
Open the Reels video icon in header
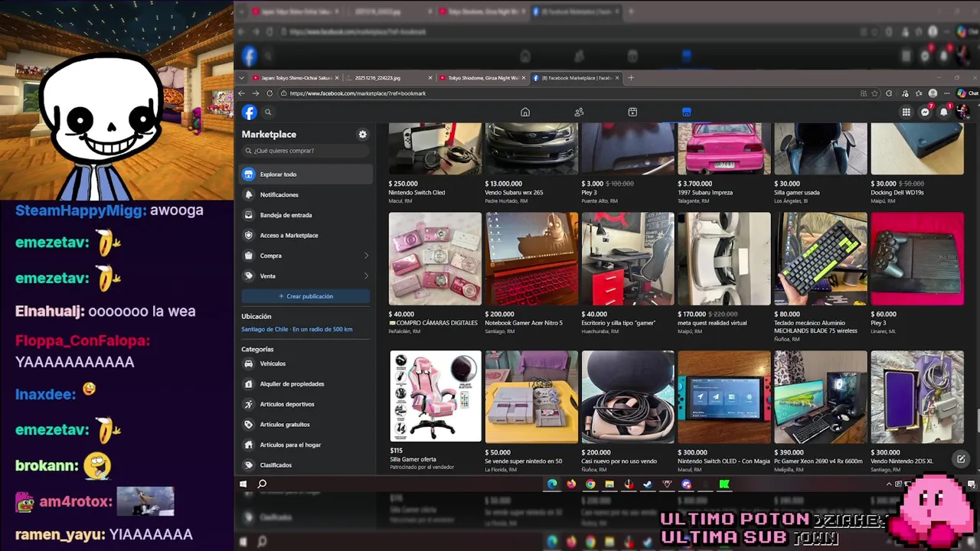(632, 112)
